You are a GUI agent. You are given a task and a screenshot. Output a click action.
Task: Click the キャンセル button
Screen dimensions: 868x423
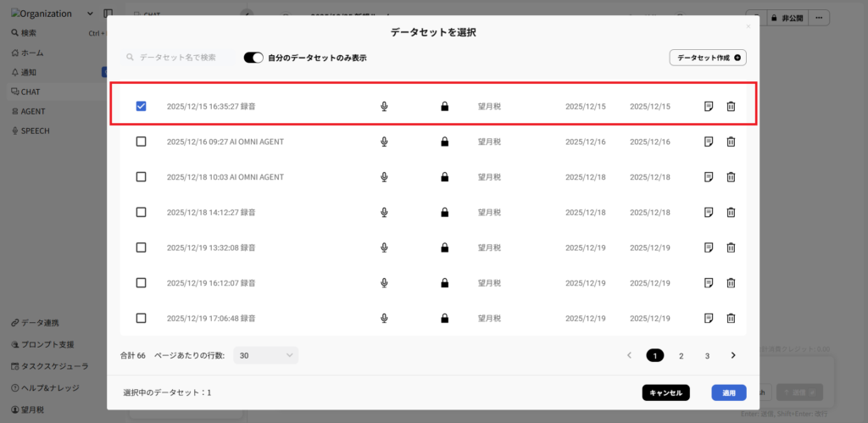666,392
